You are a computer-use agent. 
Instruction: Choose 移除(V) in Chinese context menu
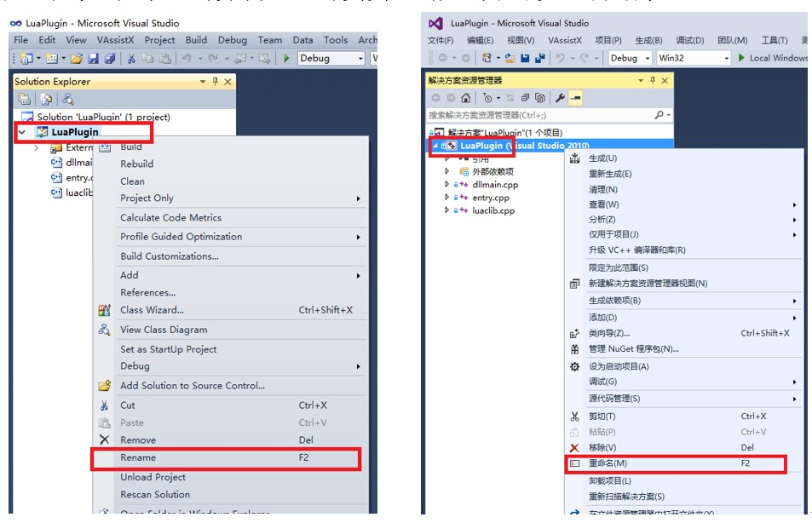click(684, 447)
